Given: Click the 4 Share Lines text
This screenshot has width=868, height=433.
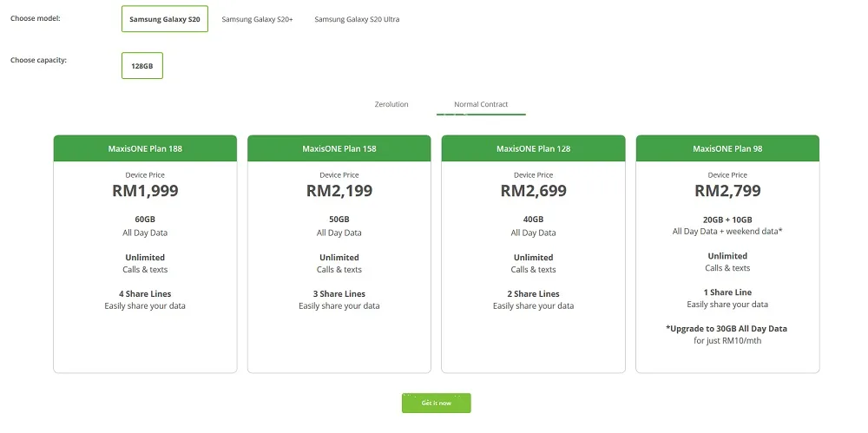Looking at the screenshot, I should [145, 294].
